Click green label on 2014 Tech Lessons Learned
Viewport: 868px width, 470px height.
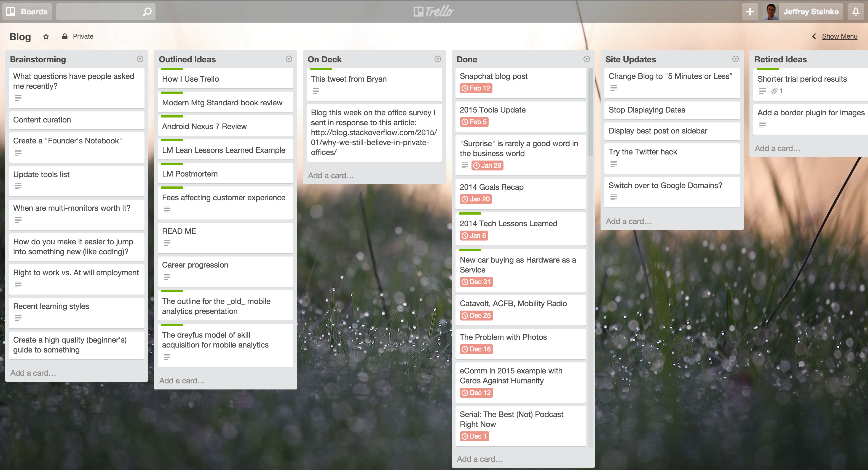coord(470,213)
